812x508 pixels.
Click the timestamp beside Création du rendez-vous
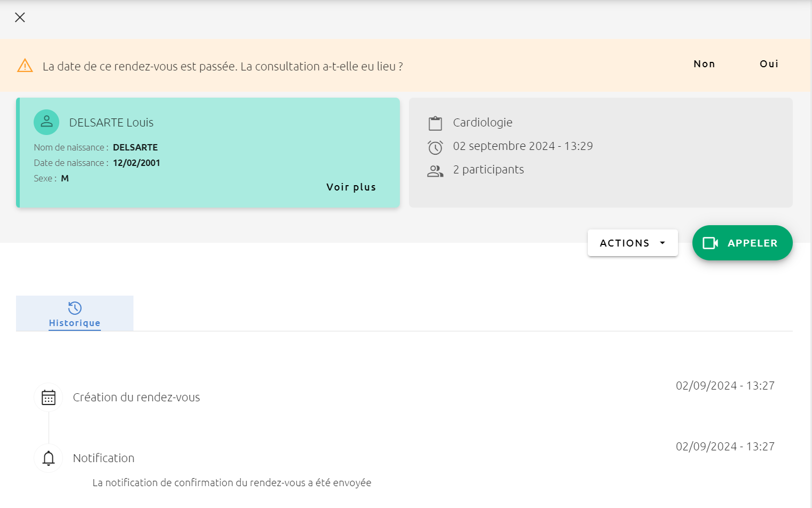[x=725, y=386]
